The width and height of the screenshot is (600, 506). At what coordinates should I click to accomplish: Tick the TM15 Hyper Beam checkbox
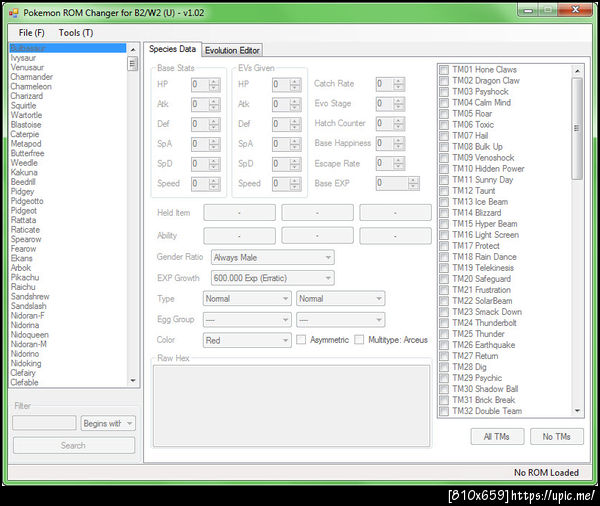click(x=444, y=224)
